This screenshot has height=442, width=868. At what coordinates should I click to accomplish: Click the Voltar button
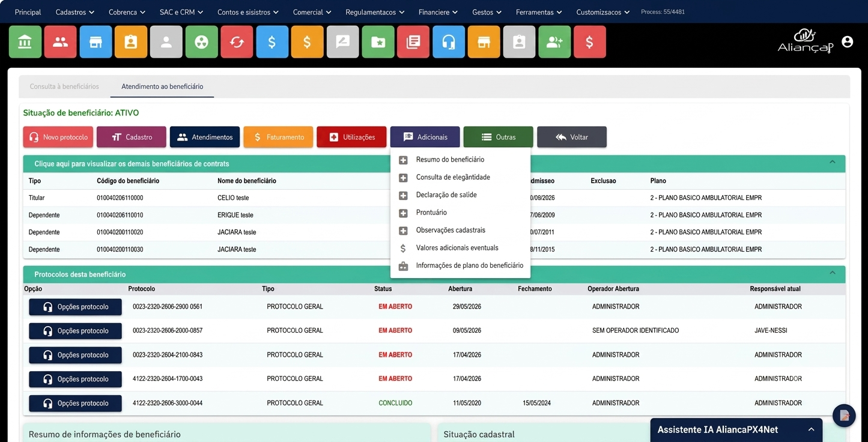click(572, 137)
